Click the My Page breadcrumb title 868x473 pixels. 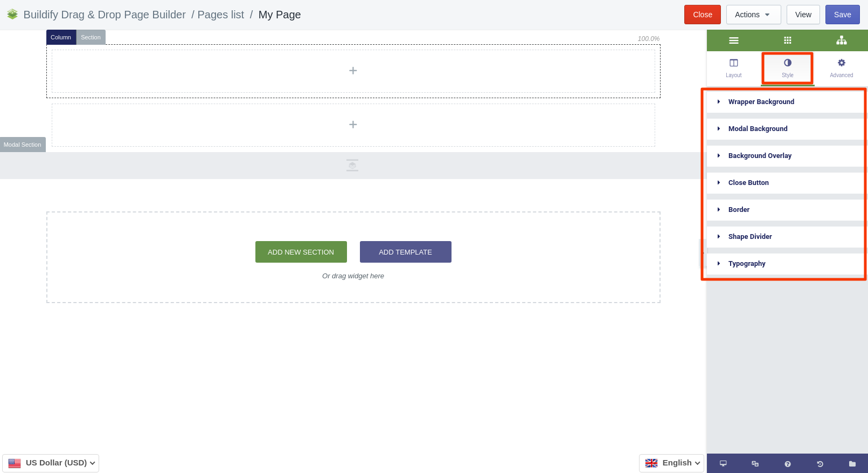coord(280,15)
